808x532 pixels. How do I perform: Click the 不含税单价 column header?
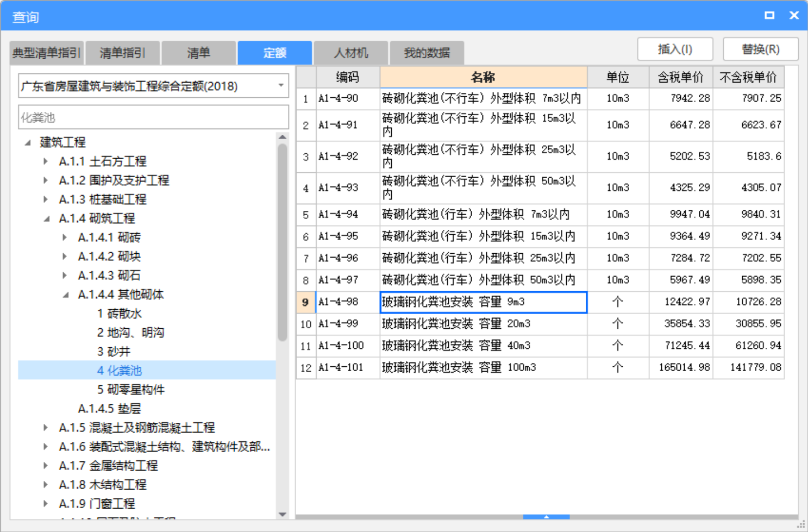(x=749, y=77)
